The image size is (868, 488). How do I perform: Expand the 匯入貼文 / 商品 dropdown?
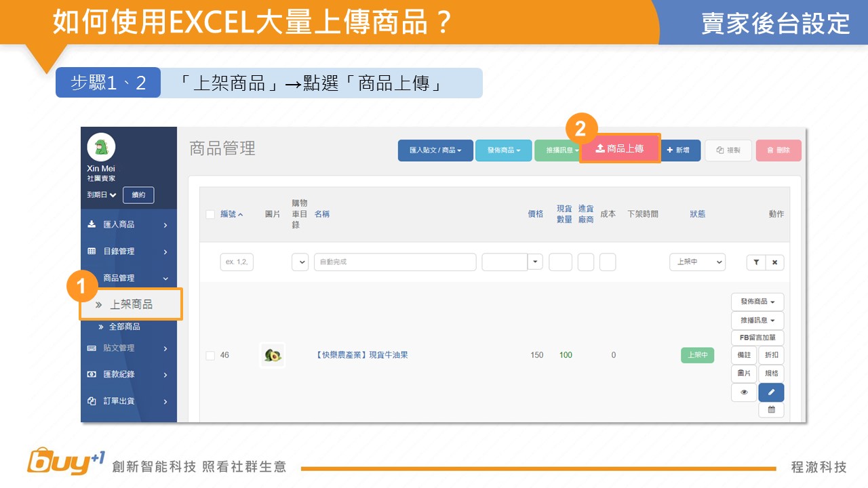(435, 150)
